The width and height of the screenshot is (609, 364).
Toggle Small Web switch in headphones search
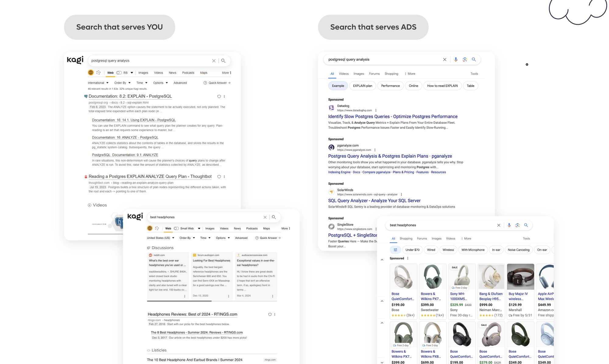point(176,228)
